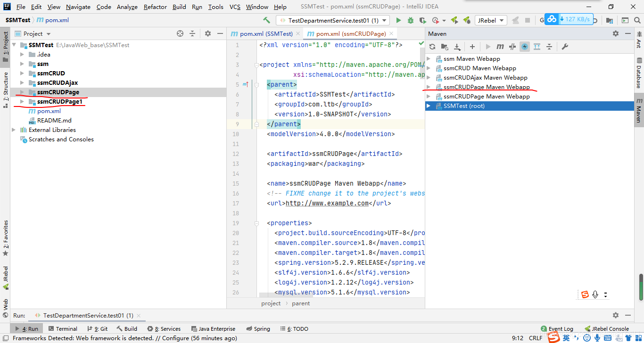Image resolution: width=644 pixels, height=343 pixels.
Task: Run TestDepartmentService.test01 with green play button
Action: pyautogui.click(x=398, y=20)
